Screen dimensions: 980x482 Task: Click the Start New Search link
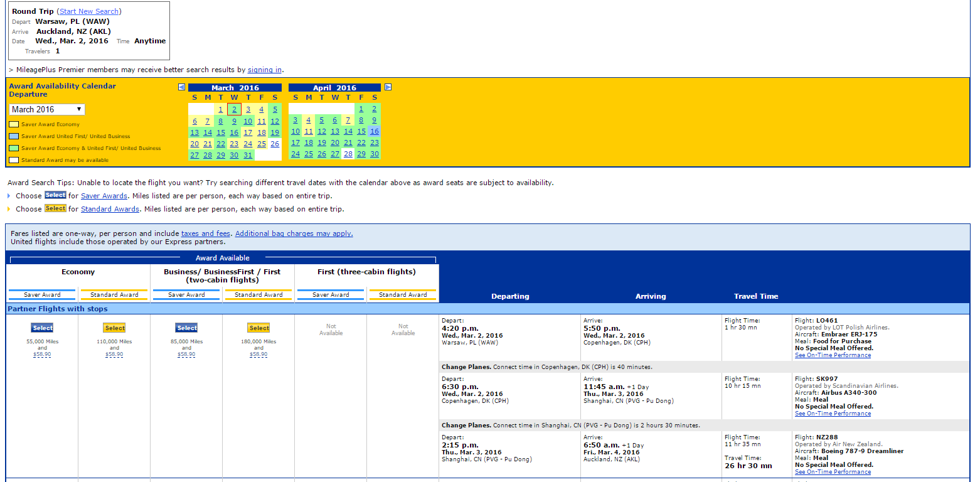click(90, 11)
